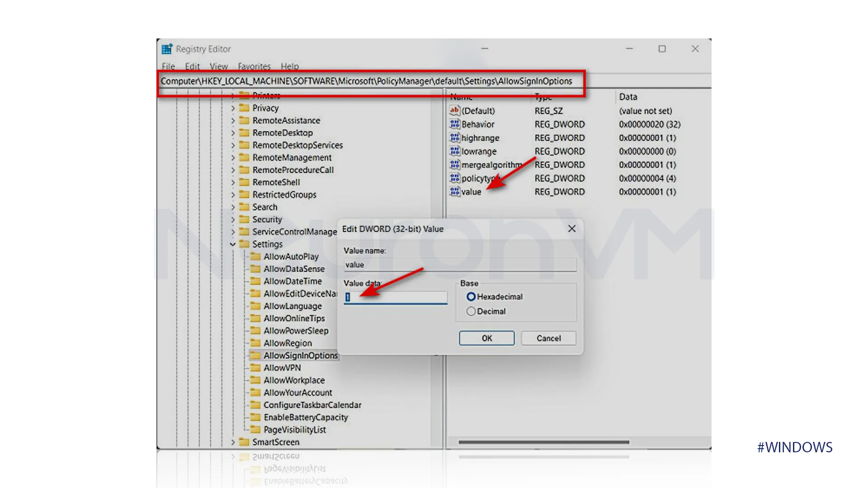Click the RestrictedGroups folder icon
The width and height of the screenshot is (868, 488).
(x=244, y=194)
